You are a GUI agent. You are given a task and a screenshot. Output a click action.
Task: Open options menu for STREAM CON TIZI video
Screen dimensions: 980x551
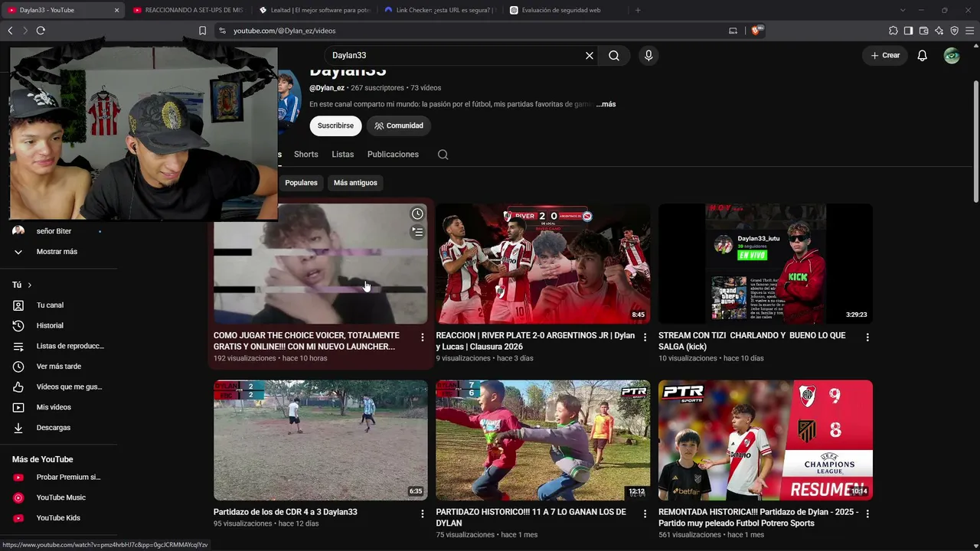pyautogui.click(x=867, y=337)
